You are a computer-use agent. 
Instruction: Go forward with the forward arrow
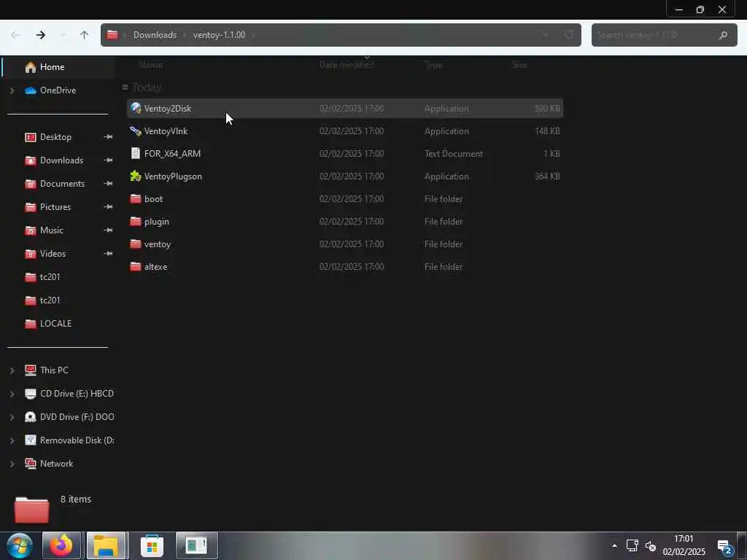click(41, 35)
